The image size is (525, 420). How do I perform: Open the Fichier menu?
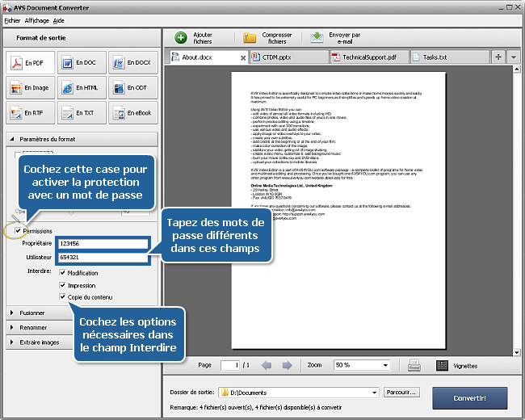12,20
